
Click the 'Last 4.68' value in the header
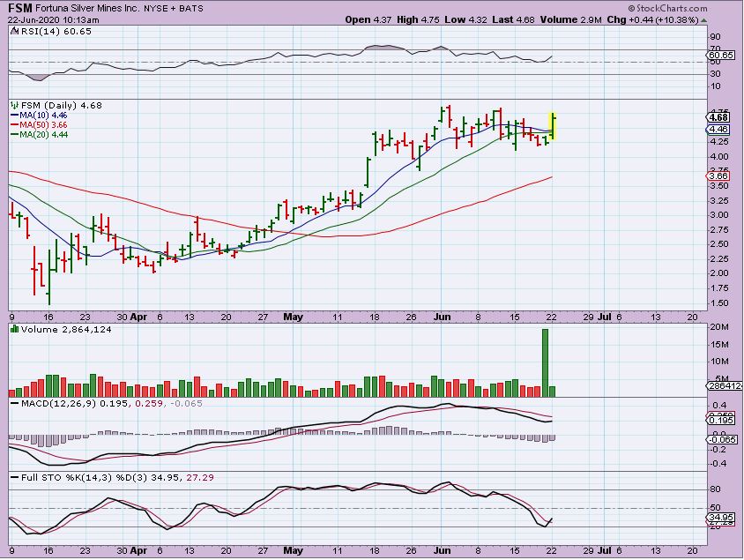(513, 20)
